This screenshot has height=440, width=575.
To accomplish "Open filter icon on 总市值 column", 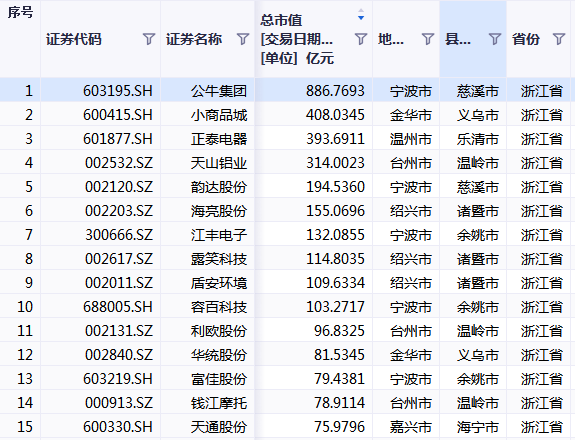I will pyautogui.click(x=361, y=39).
